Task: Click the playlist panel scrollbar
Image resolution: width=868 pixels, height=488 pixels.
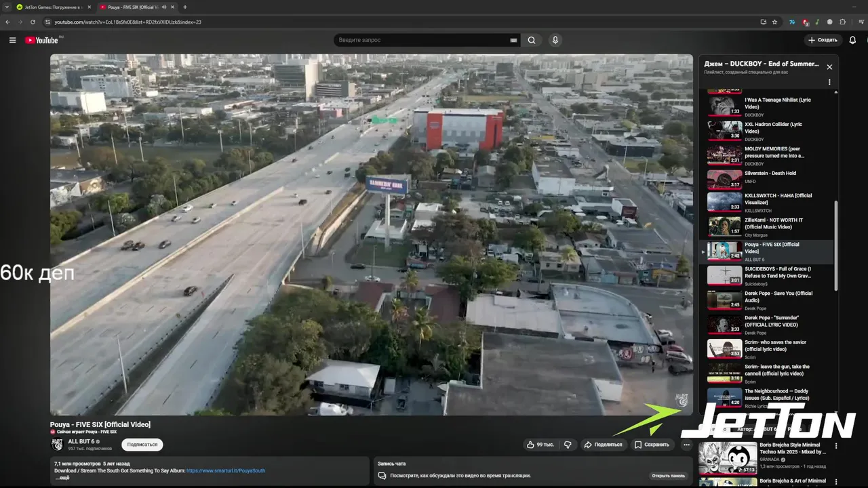Action: [x=836, y=245]
